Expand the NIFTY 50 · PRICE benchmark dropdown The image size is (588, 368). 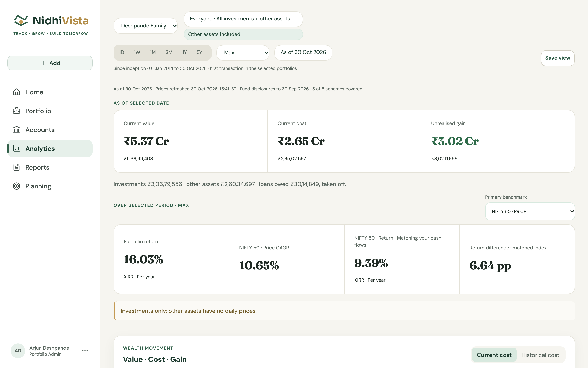point(530,212)
